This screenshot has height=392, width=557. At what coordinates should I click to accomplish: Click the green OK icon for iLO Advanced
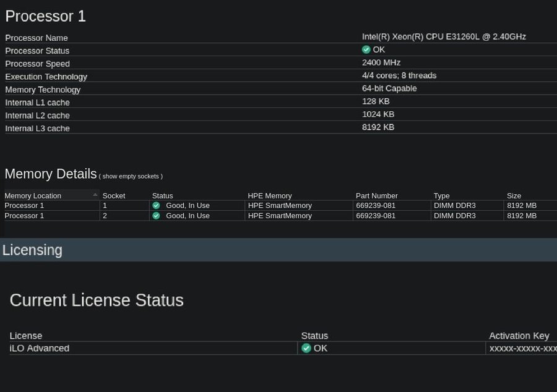tap(306, 348)
